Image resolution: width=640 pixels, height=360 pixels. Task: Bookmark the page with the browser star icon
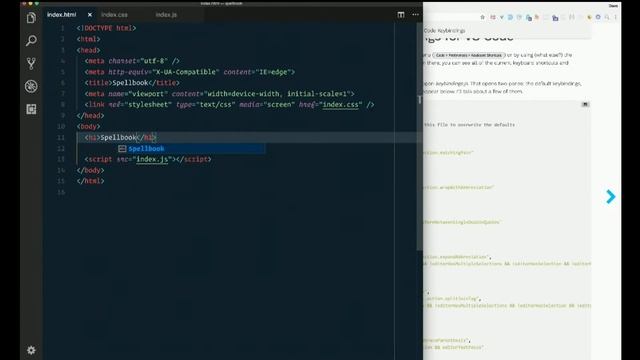tap(482, 17)
